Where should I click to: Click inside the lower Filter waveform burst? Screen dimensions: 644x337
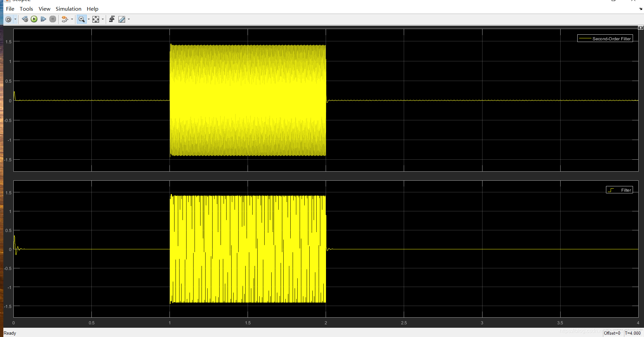248,249
